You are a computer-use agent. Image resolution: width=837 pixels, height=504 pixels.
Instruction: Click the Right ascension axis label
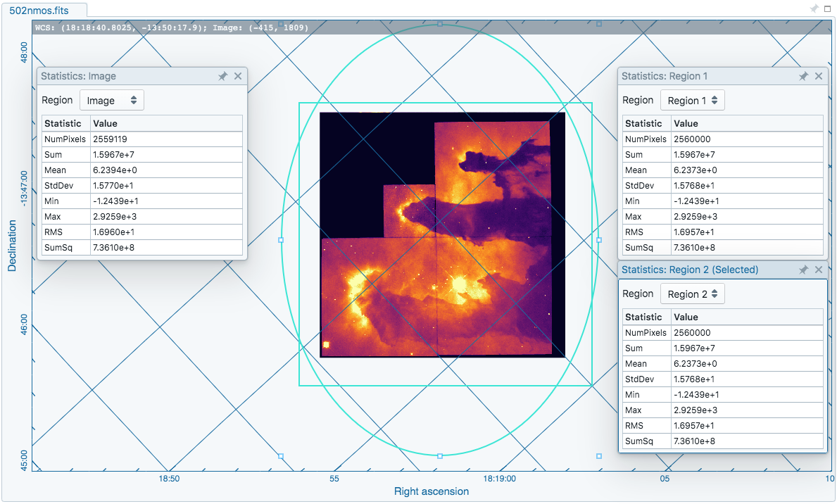pyautogui.click(x=432, y=491)
